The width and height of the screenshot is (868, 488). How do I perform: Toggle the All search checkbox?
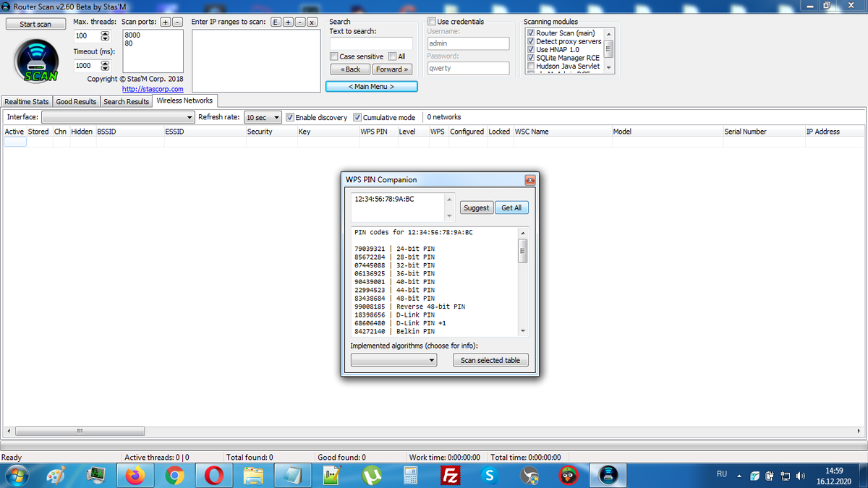tap(392, 56)
